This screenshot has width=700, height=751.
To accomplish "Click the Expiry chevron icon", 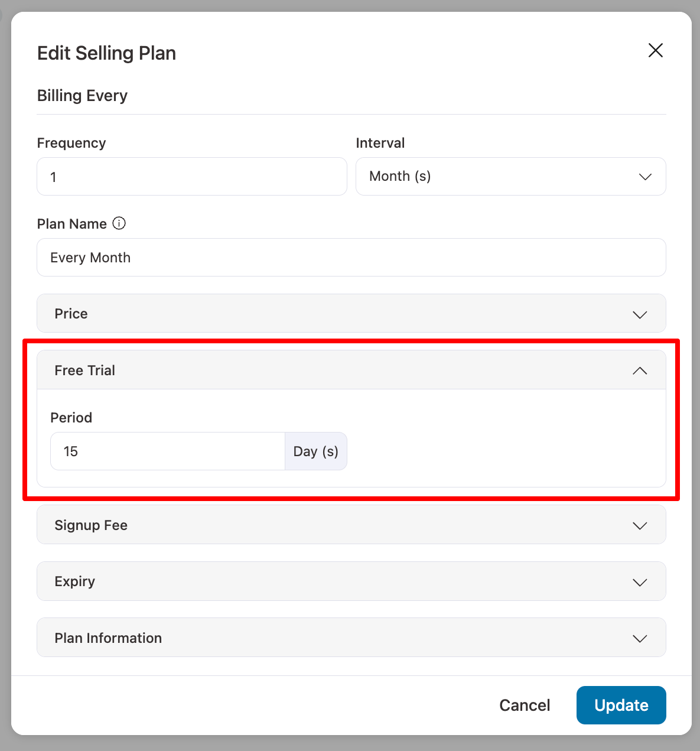I will (640, 583).
